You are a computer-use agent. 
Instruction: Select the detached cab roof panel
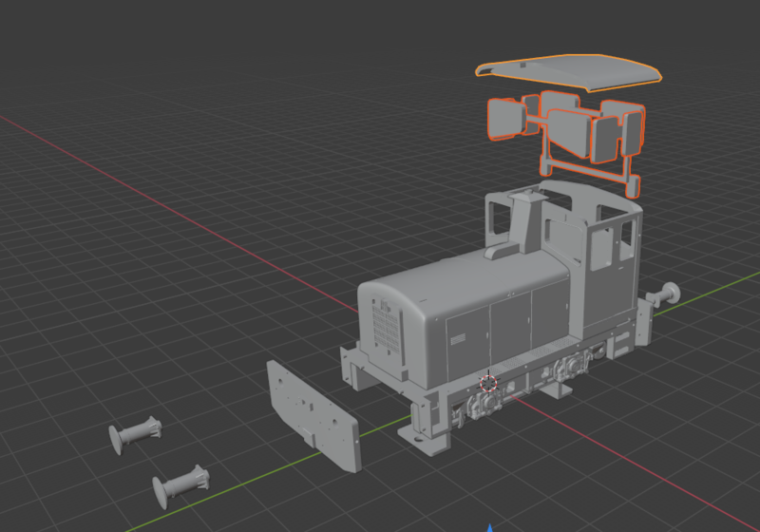pos(570,73)
